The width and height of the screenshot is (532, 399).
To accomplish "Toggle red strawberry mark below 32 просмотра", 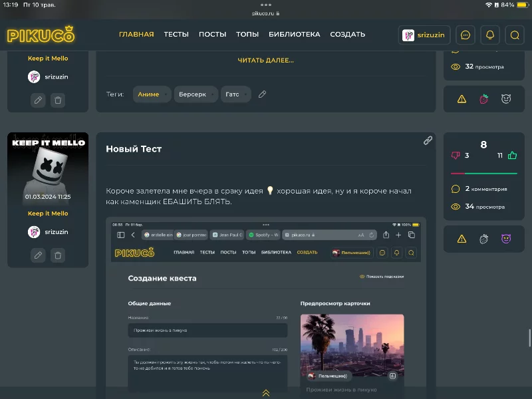I will click(x=484, y=99).
